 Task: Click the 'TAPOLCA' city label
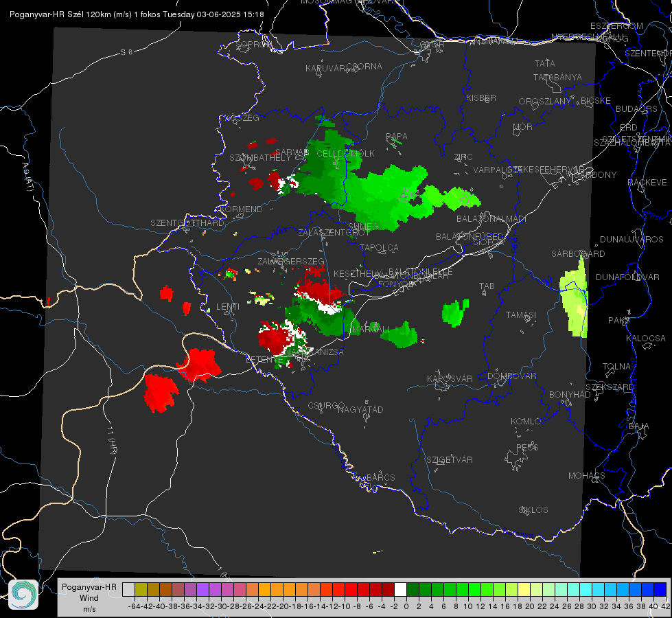(380, 247)
